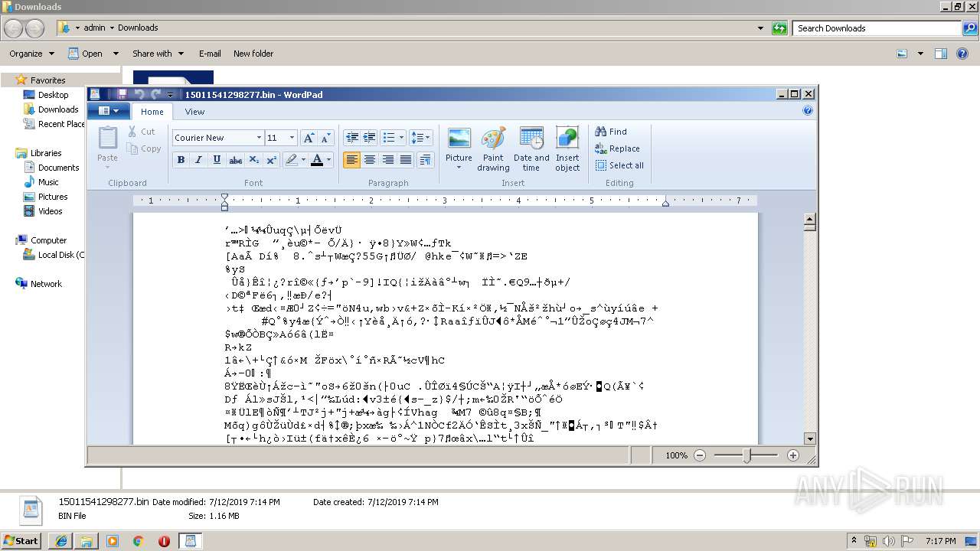Center the paragraph text
Screen dimensions: 980x551
(370, 160)
